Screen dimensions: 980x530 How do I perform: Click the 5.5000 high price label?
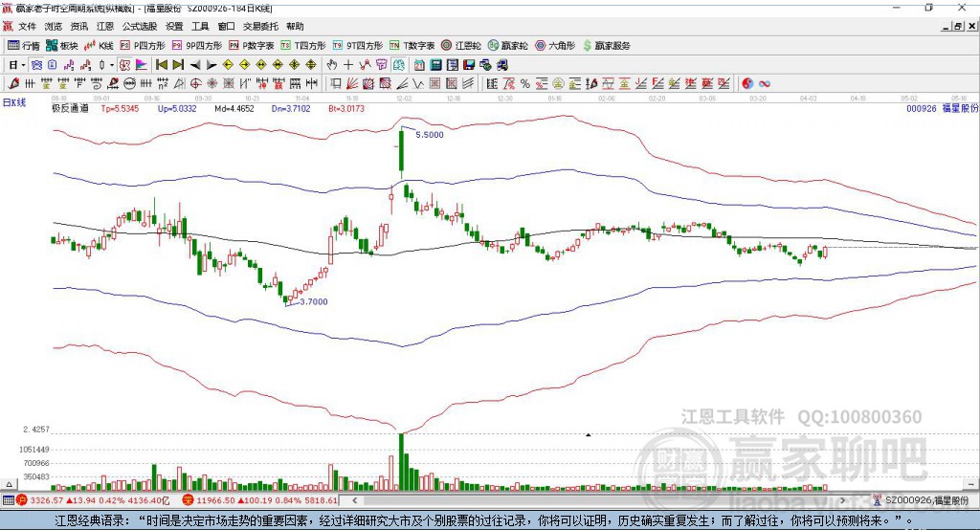click(x=430, y=134)
